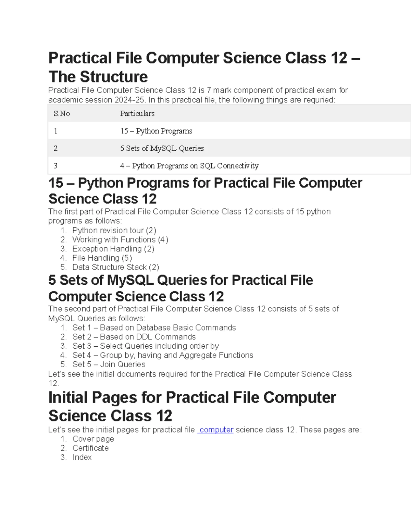Click the blue "computer" hyperlink
This screenshot has width=411, height=532.
(216, 430)
